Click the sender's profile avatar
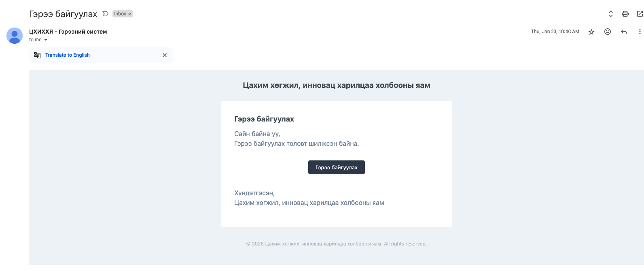The width and height of the screenshot is (644, 271). [15, 36]
